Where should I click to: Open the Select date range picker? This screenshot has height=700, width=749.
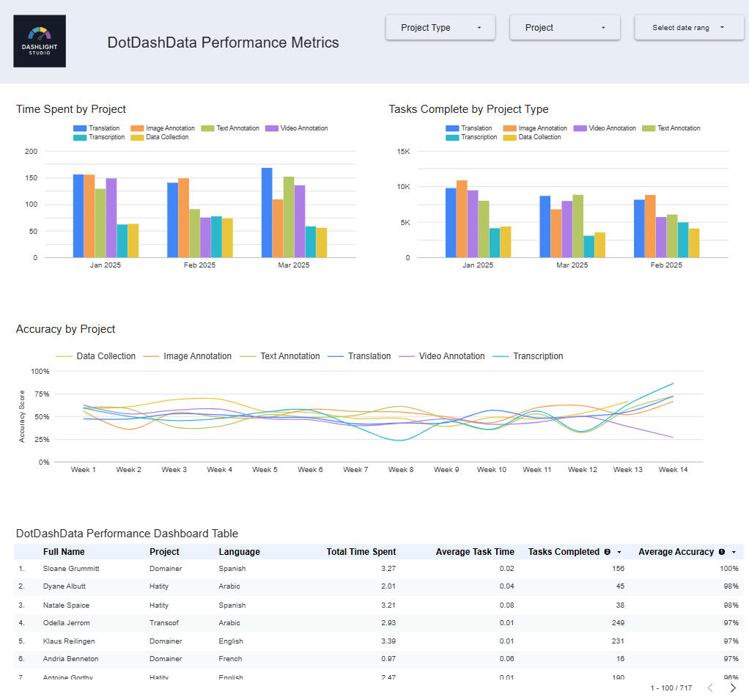[x=689, y=28]
